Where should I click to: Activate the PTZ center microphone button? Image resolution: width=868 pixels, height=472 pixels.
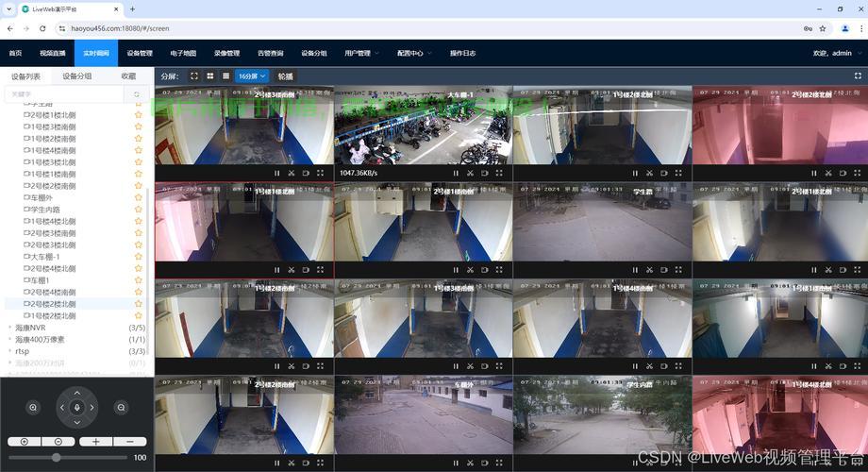tap(77, 407)
